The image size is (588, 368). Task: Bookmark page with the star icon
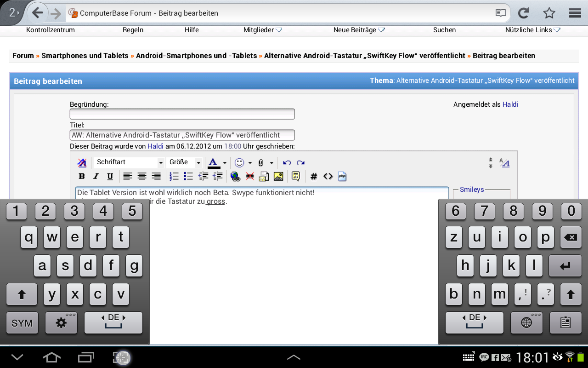[549, 13]
